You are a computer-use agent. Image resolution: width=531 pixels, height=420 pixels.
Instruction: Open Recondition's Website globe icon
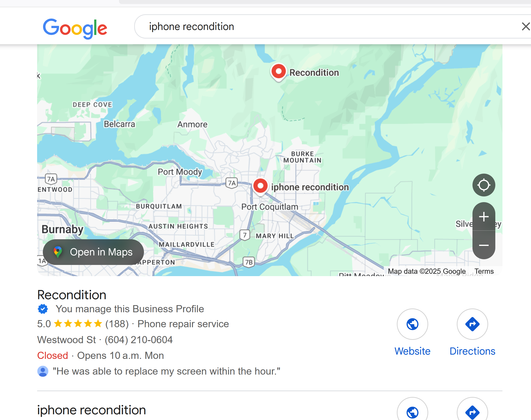click(x=412, y=324)
